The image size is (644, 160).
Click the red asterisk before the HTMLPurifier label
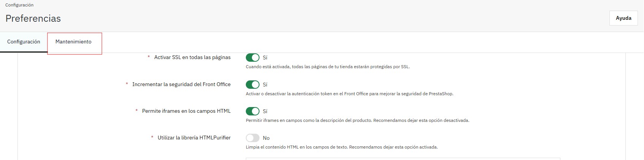point(152,138)
